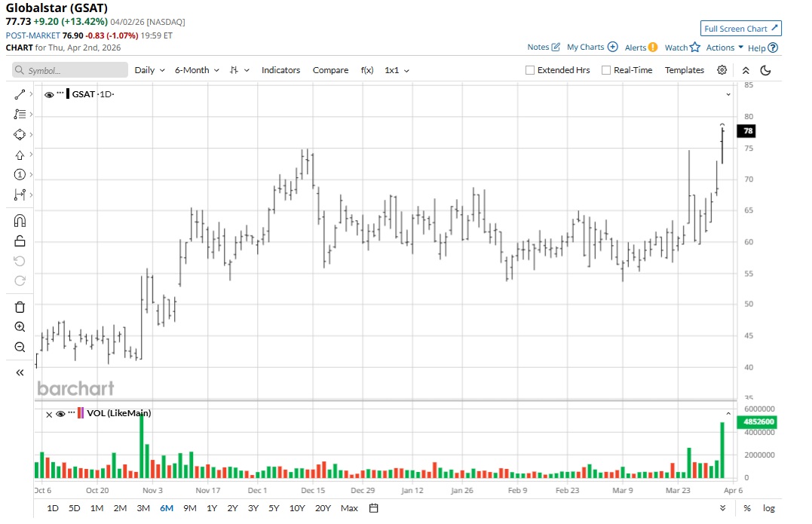Add to My Charts plus icon
This screenshot has width=812, height=524.
click(x=613, y=47)
